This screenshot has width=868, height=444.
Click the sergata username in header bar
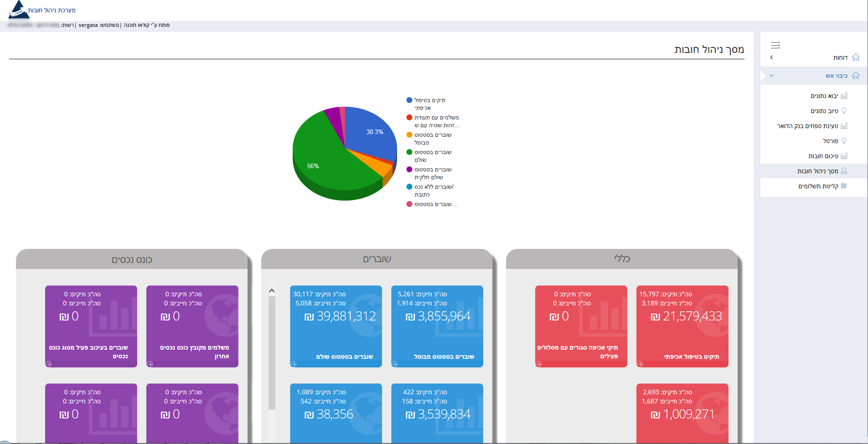[88, 25]
